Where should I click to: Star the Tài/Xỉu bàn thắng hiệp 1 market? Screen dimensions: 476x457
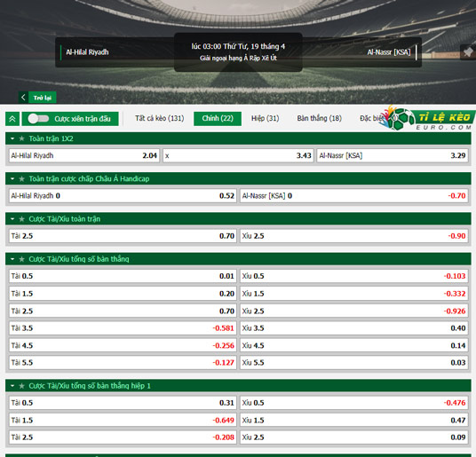point(21,386)
